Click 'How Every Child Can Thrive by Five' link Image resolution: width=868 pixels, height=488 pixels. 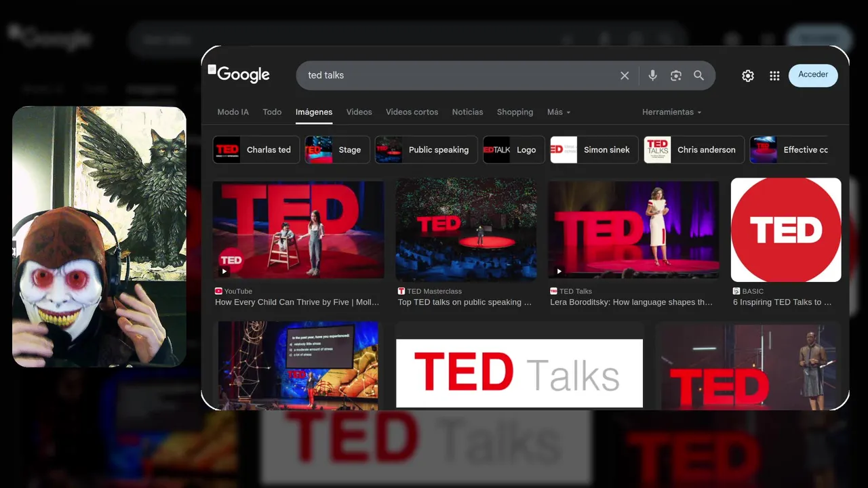click(297, 302)
